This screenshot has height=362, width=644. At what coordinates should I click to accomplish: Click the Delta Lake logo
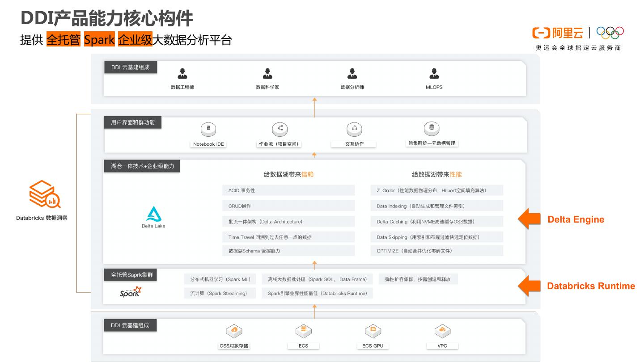[x=153, y=215]
